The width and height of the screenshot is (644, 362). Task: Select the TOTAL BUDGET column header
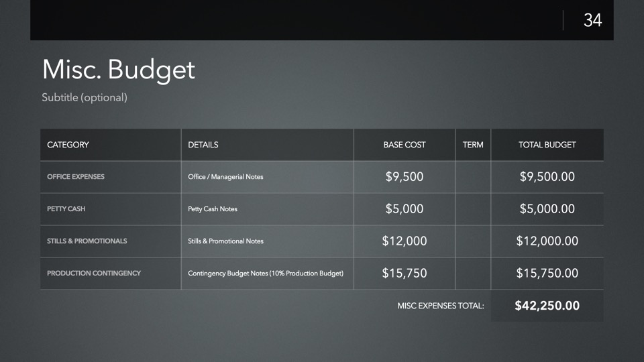[x=547, y=145]
